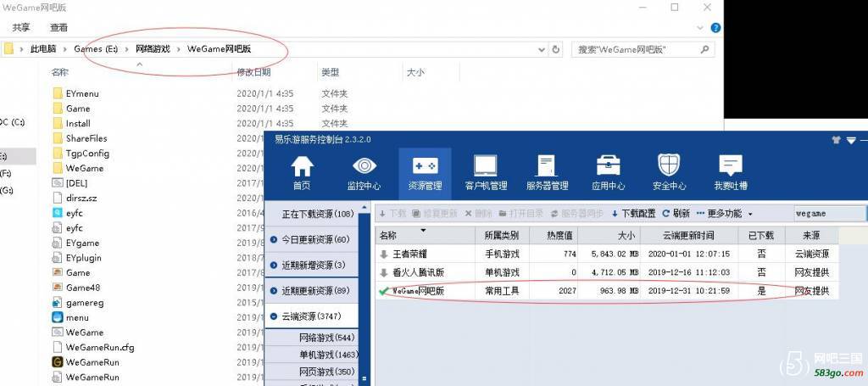Navigate to 此电脑 in the breadcrumb
This screenshot has height=386, width=868.
click(43, 48)
